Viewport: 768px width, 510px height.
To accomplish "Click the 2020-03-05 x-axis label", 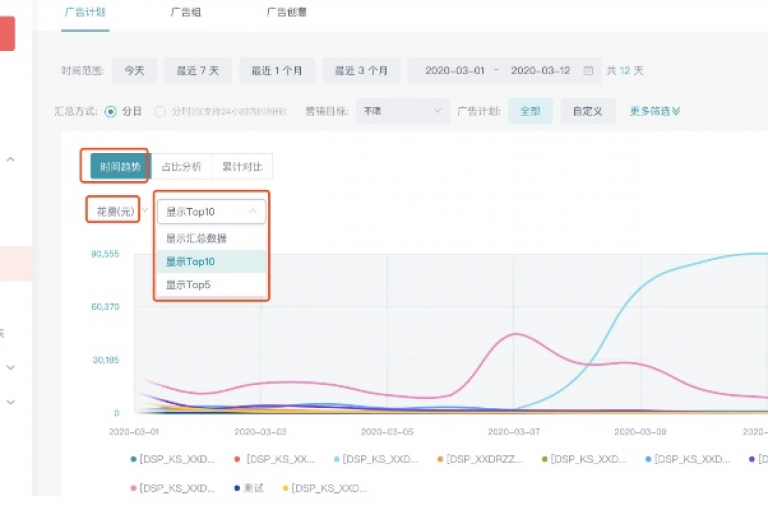I will coord(387,432).
